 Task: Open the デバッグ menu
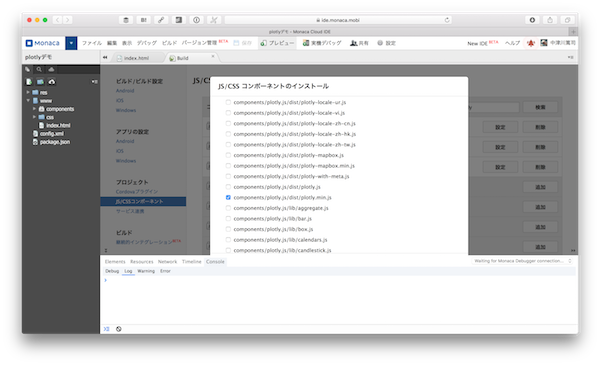[147, 43]
